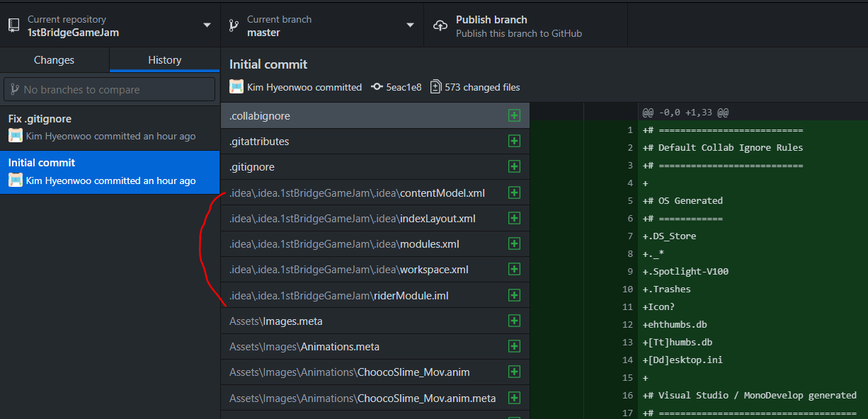Click the commit hash icon near 5eac1e8

377,87
